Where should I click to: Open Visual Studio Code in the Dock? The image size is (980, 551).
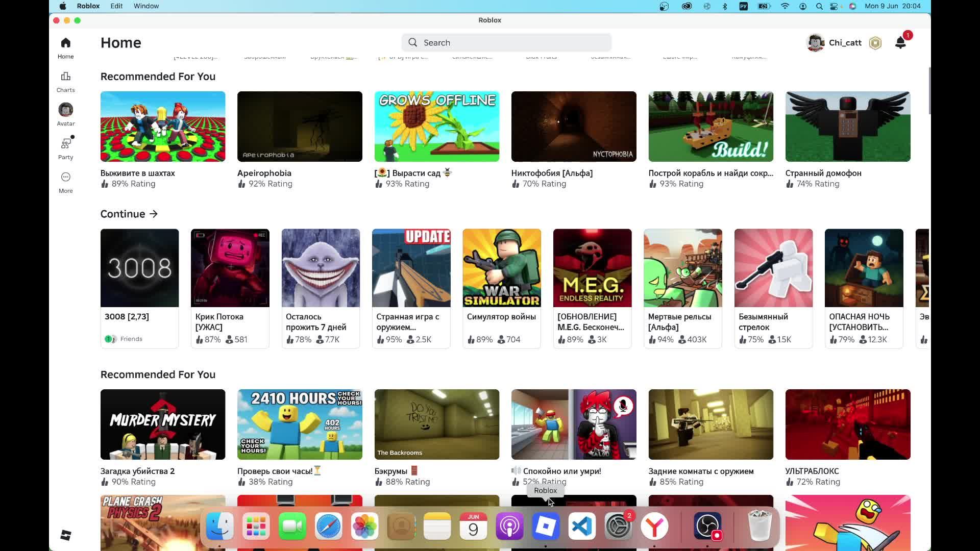click(x=582, y=526)
